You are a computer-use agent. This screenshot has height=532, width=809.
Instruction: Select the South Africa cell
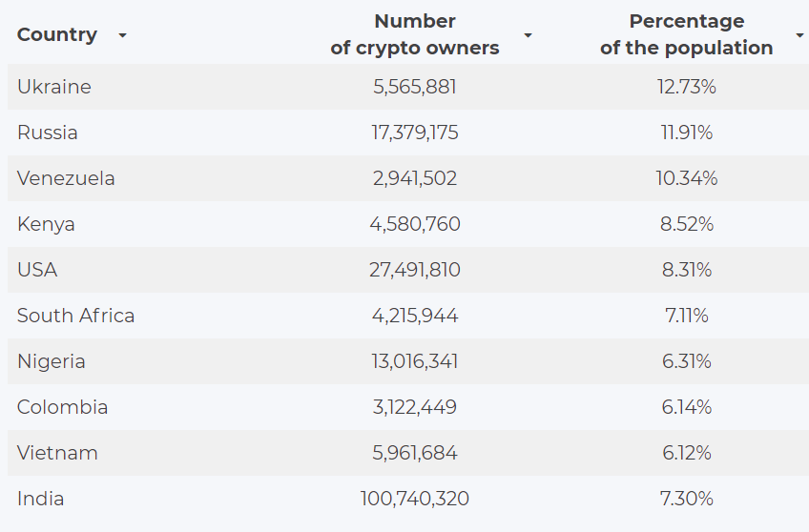point(76,316)
